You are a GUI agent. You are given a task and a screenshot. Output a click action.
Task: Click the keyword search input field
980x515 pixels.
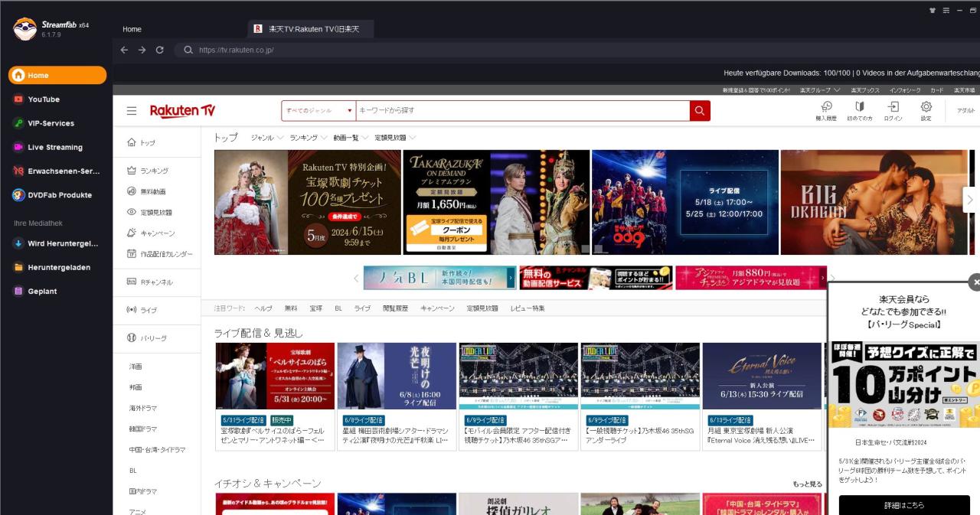tap(521, 111)
